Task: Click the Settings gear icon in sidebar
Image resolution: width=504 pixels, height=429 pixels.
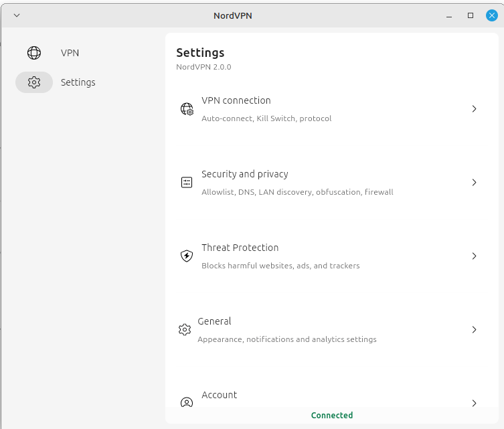Action: (x=34, y=82)
